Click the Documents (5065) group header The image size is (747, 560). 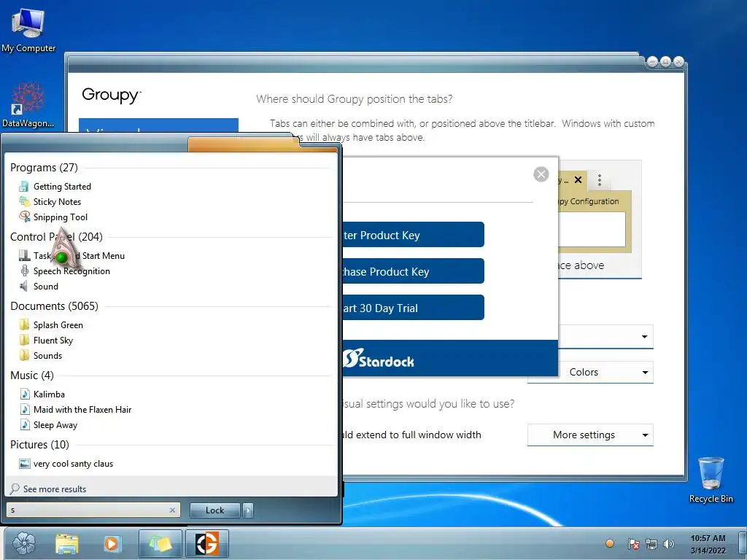(54, 306)
